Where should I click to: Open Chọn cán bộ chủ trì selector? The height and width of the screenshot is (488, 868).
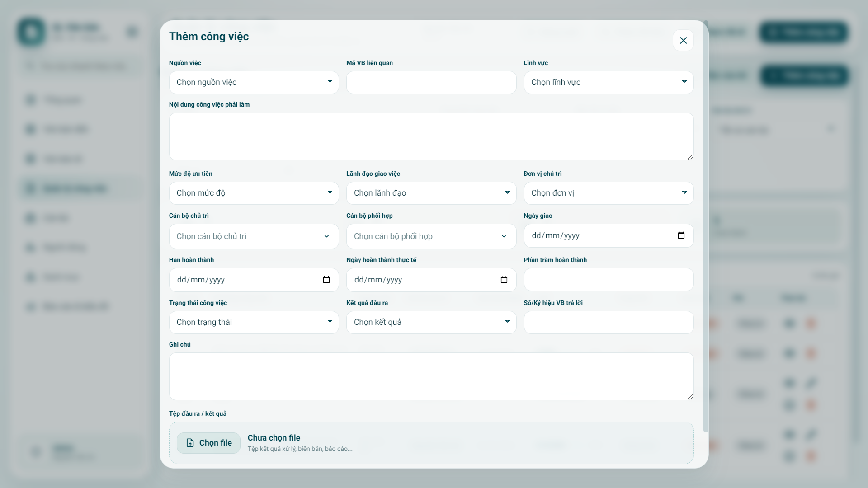(254, 236)
